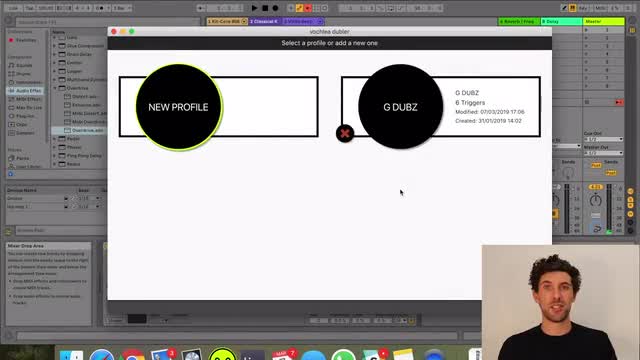Select the Kit-Core 808 track header
The height and width of the screenshot is (360, 640).
click(227, 21)
